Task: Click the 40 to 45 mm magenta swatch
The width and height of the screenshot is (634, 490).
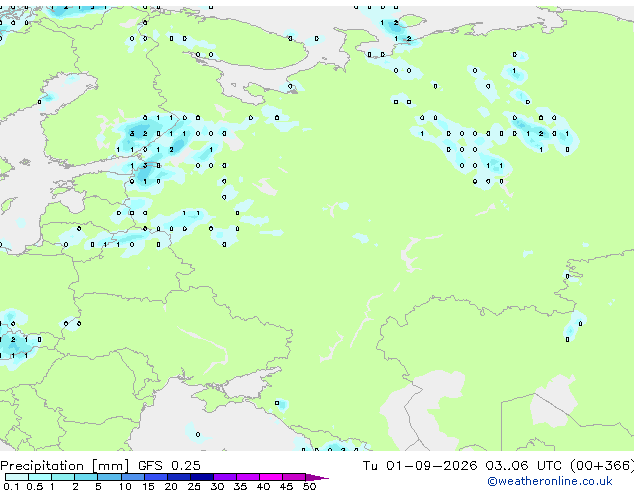Action: point(271,477)
